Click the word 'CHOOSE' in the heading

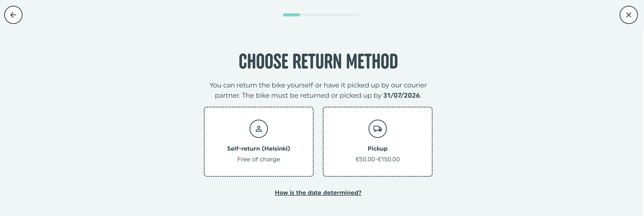[x=263, y=61]
